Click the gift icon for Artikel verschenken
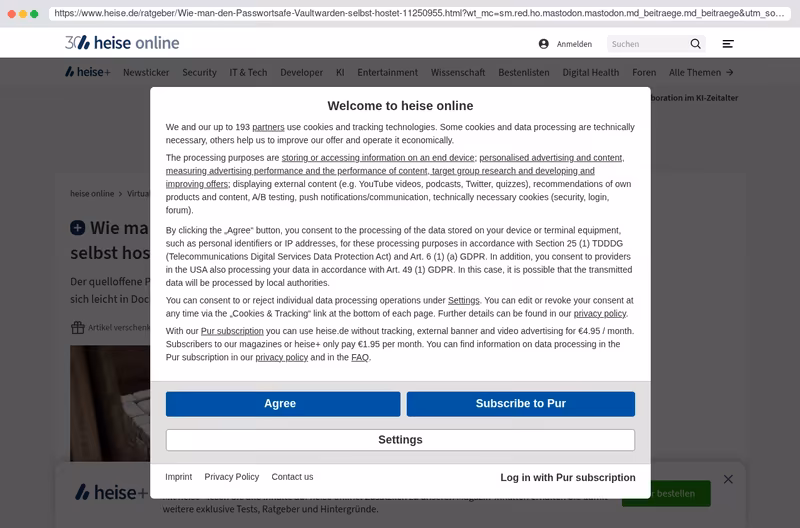Screen dimensions: 800x528 pos(78,327)
